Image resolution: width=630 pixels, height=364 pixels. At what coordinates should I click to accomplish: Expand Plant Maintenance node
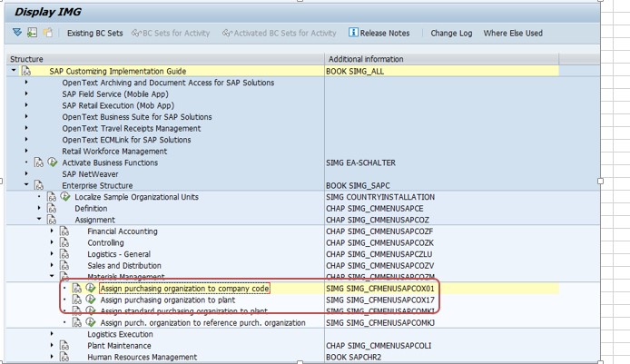tap(52, 345)
